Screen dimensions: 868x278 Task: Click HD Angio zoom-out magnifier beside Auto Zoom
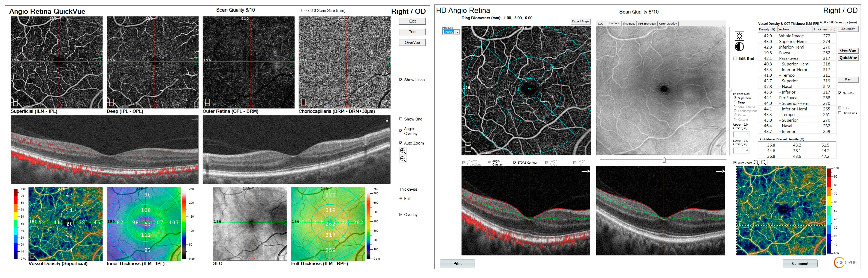coord(764,163)
